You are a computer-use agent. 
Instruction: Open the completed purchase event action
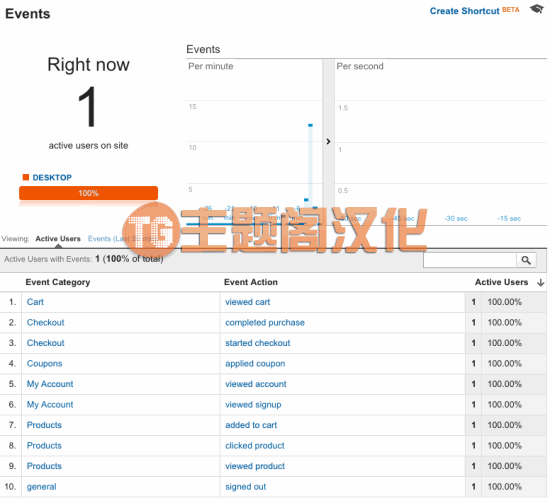click(265, 323)
